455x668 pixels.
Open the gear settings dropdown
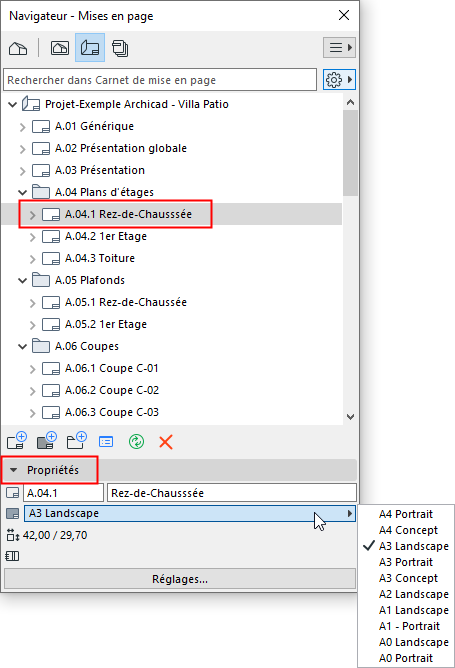coord(339,80)
